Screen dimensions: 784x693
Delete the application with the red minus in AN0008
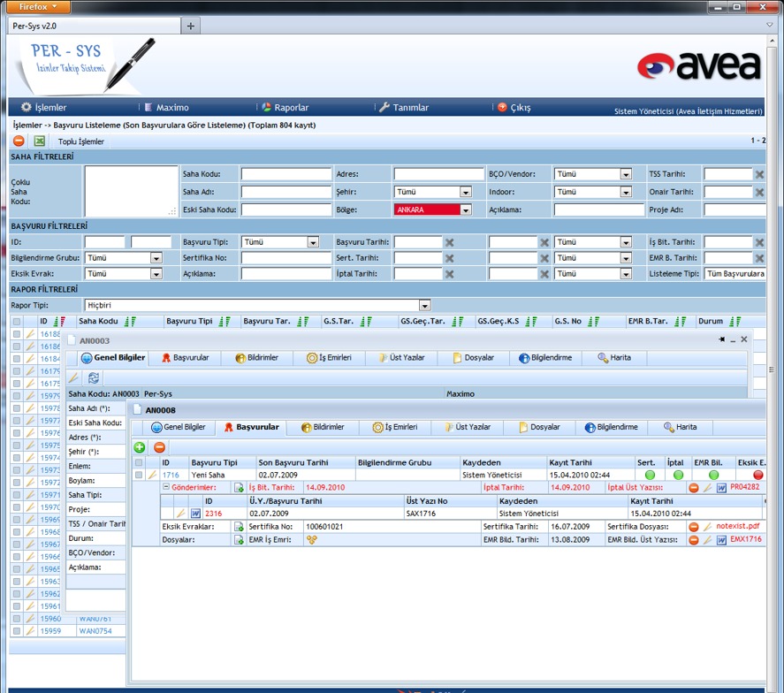click(x=159, y=447)
